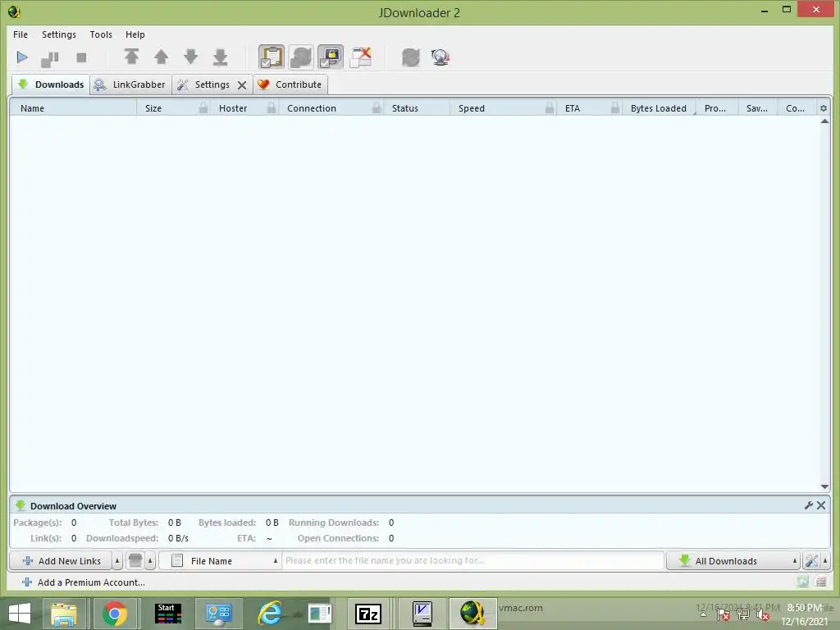Click the Sav... column header
840x630 pixels.
[x=757, y=108]
